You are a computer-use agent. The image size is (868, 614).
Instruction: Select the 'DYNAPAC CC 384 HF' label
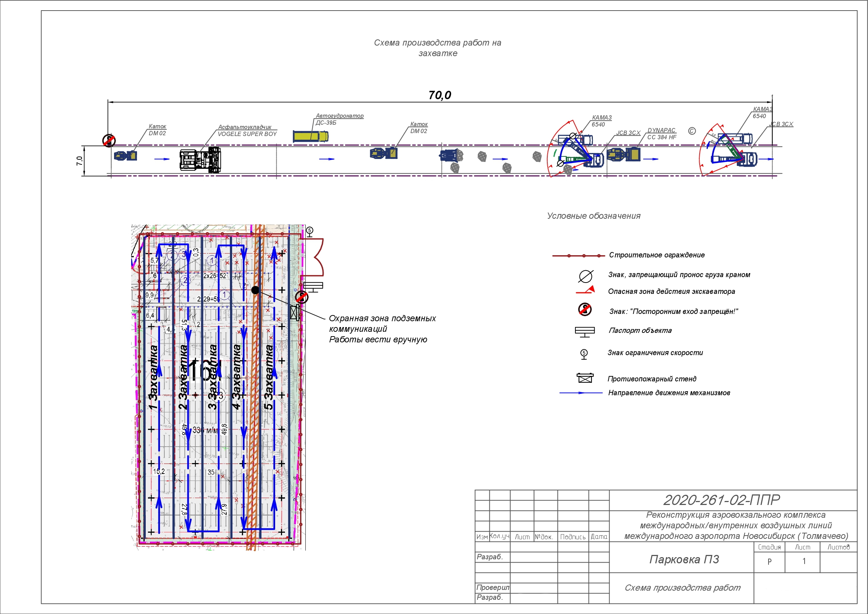[x=662, y=134]
